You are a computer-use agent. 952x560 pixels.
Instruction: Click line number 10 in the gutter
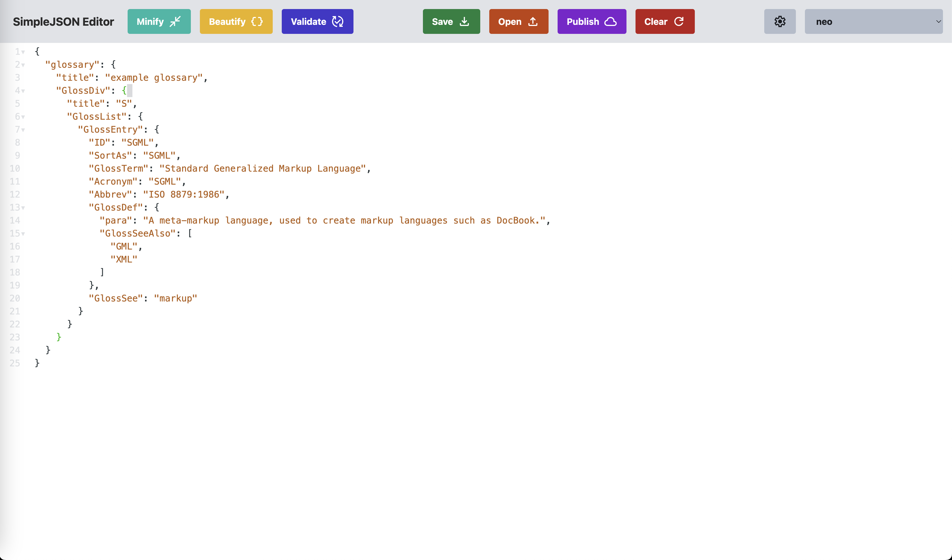(15, 169)
